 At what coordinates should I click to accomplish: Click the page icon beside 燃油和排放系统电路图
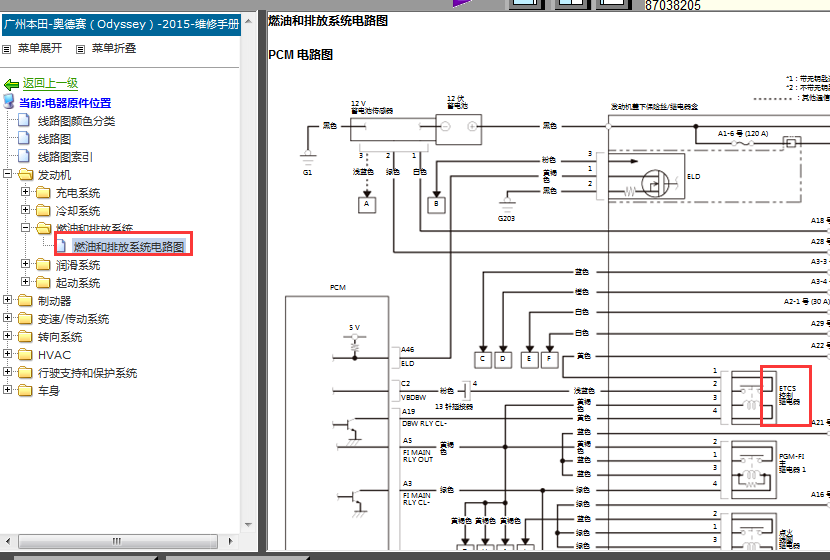(61, 246)
